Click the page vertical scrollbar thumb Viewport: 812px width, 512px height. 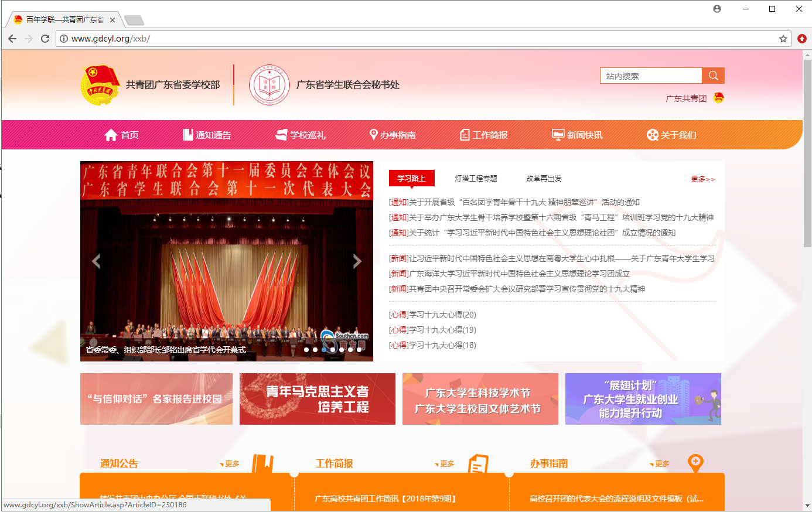[x=807, y=152]
